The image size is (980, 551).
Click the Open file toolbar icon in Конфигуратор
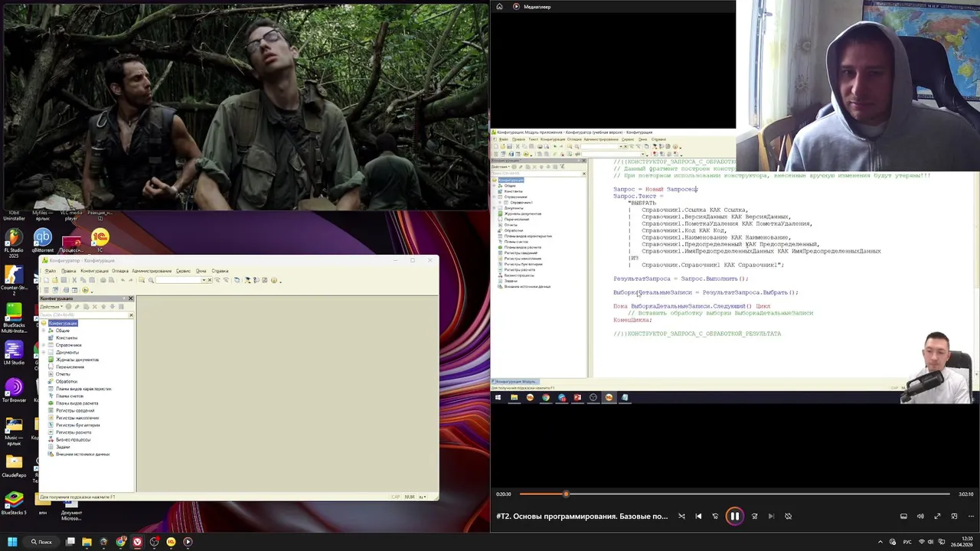pyautogui.click(x=55, y=280)
